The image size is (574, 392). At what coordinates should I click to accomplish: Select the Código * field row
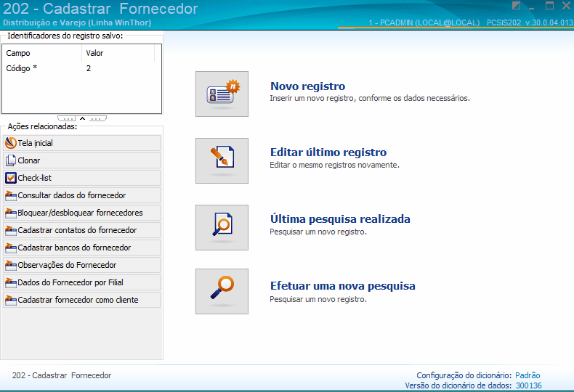(x=81, y=68)
